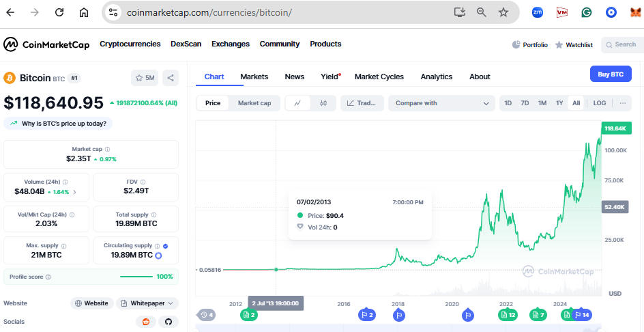
Task: Open the blue circle extension icon
Action: (611, 12)
